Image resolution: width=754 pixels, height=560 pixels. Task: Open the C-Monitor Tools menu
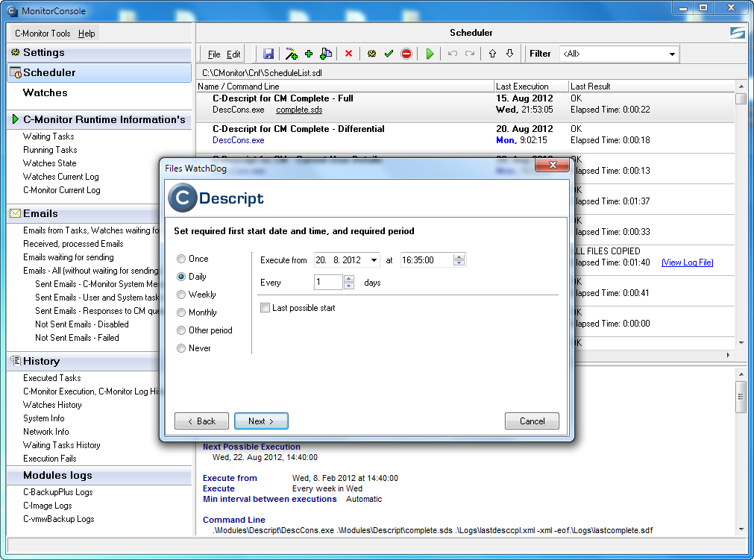[x=43, y=33]
